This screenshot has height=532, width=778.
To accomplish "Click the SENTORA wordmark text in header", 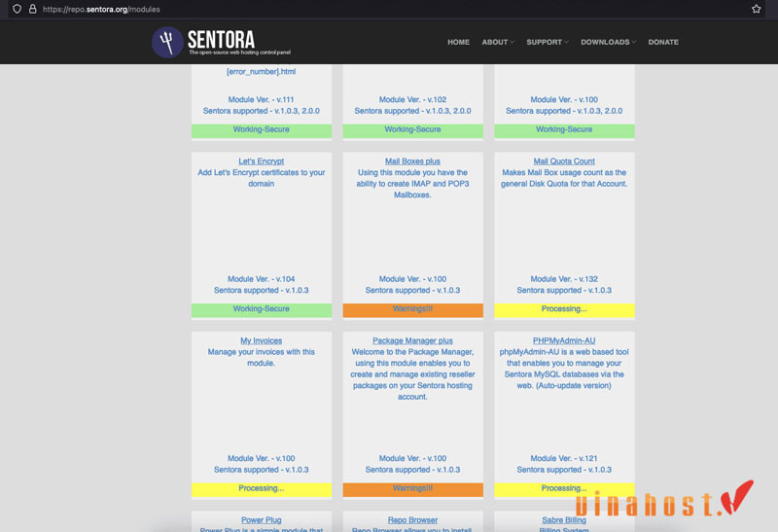I will pos(221,39).
